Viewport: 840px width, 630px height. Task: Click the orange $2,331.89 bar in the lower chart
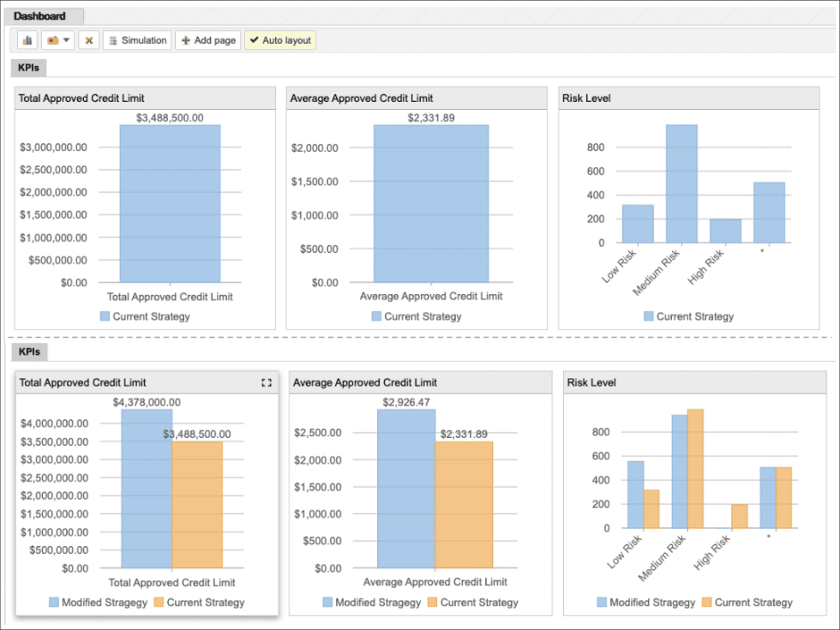(x=464, y=505)
